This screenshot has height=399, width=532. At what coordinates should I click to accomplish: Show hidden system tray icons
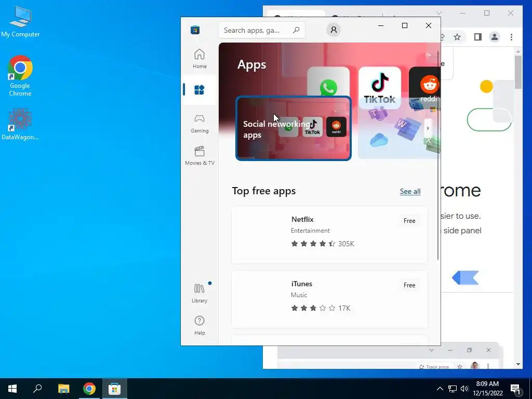(x=440, y=389)
